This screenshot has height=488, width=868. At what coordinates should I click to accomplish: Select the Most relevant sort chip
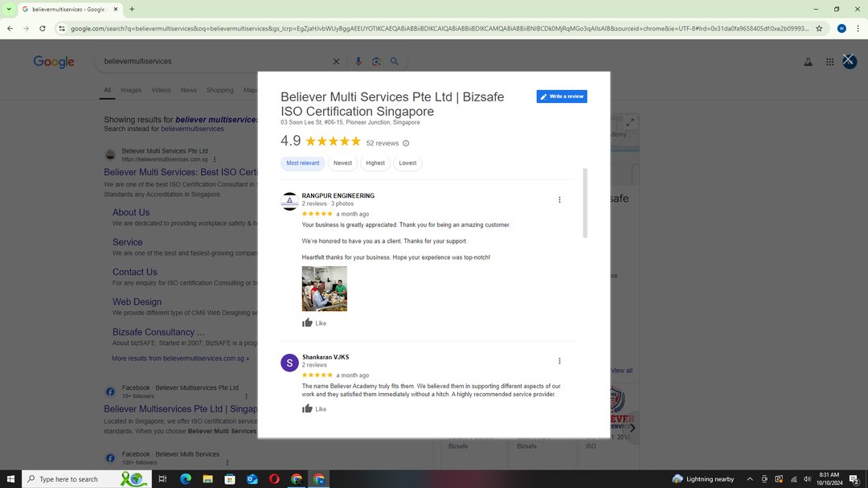click(303, 163)
